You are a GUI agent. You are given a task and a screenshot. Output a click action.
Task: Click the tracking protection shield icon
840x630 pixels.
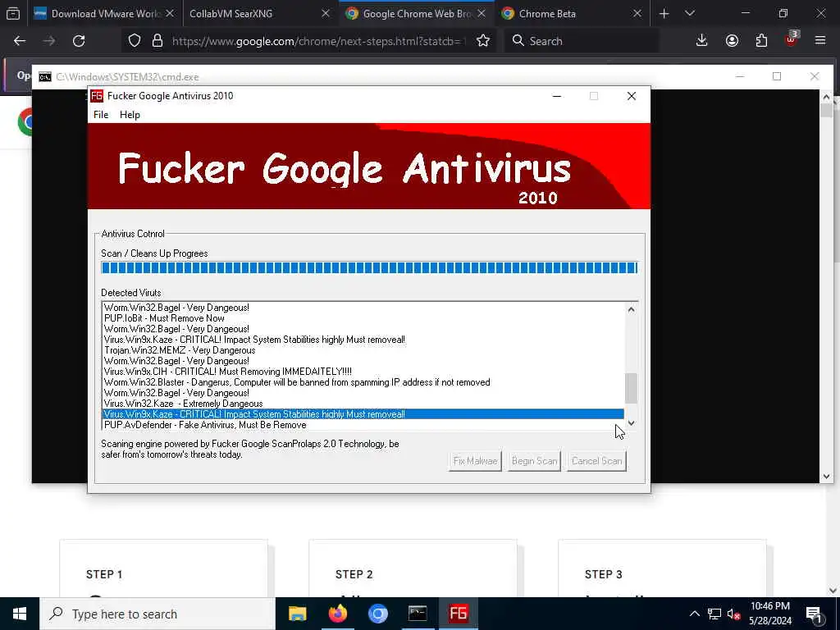(135, 41)
